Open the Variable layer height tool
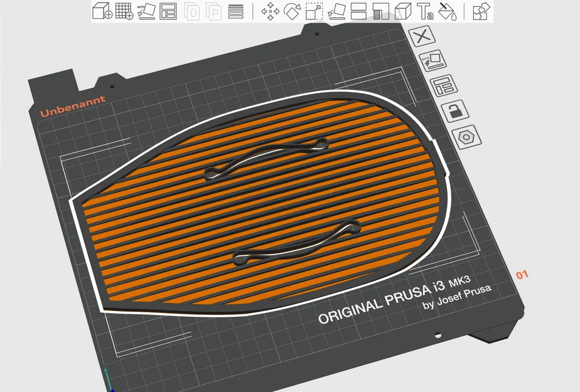 tap(236, 11)
